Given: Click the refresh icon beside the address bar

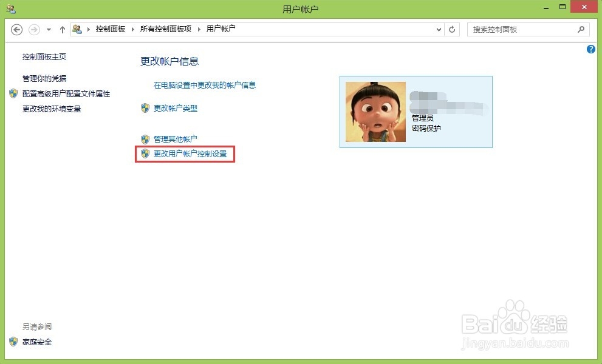Looking at the screenshot, I should (x=451, y=29).
